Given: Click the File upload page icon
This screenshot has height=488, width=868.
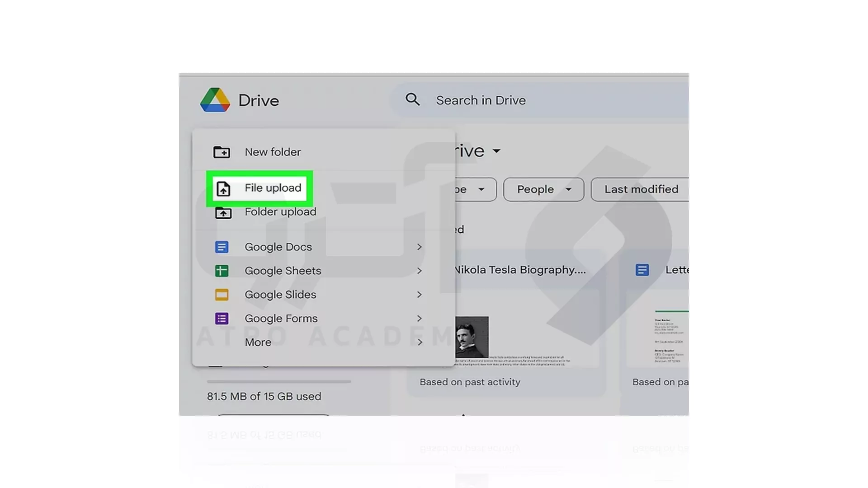Looking at the screenshot, I should click(x=223, y=188).
